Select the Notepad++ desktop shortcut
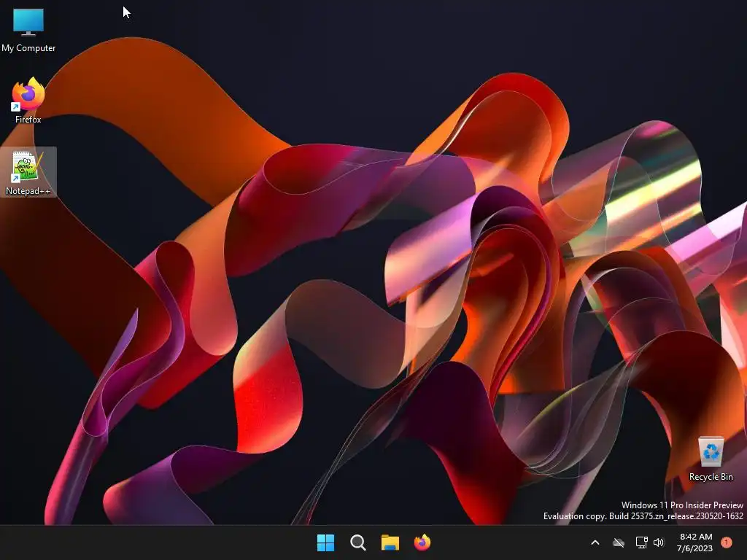 (28, 172)
